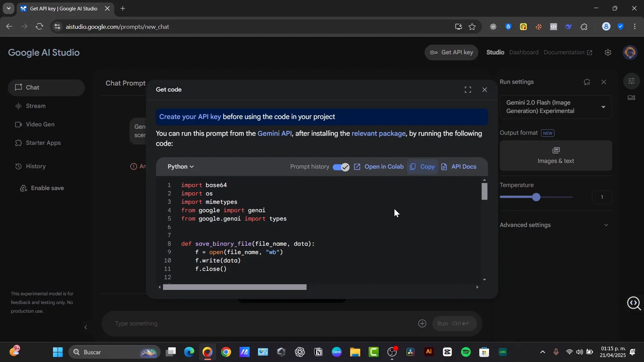Open the code in Colab
The width and height of the screenshot is (644, 362).
(379, 167)
